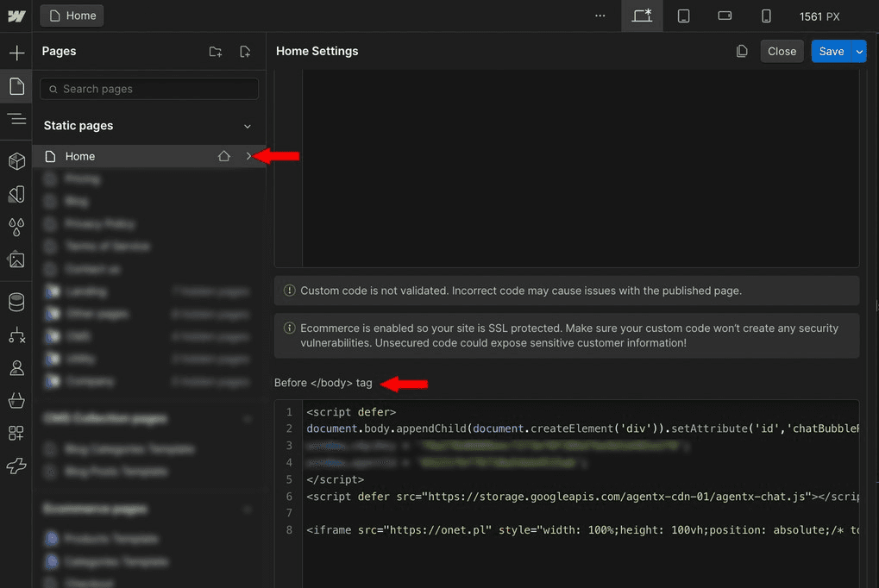Open the Variables droplets icon
The height and width of the screenshot is (588, 879).
pyautogui.click(x=16, y=227)
